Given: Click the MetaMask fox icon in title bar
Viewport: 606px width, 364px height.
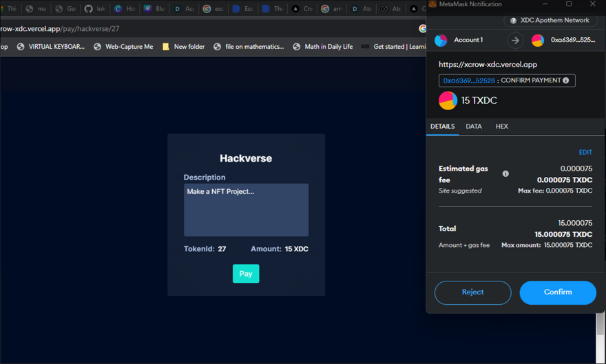Looking at the screenshot, I should [432, 4].
